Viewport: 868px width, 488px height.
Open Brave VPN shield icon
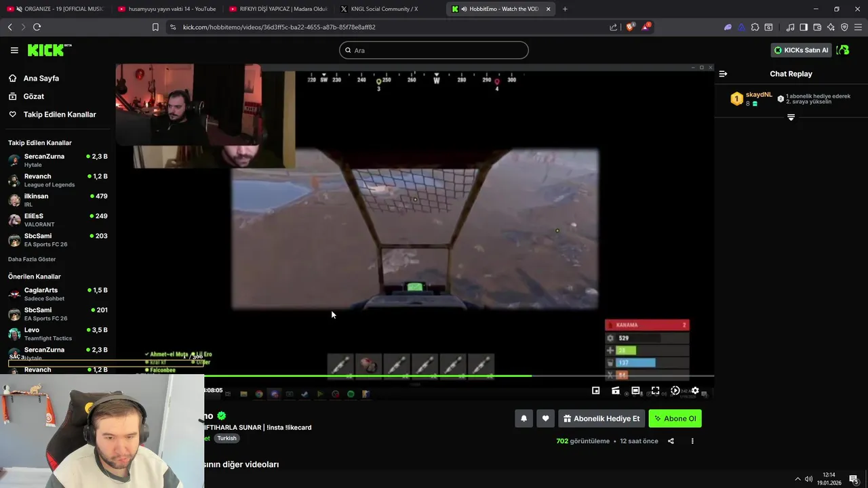[844, 27]
